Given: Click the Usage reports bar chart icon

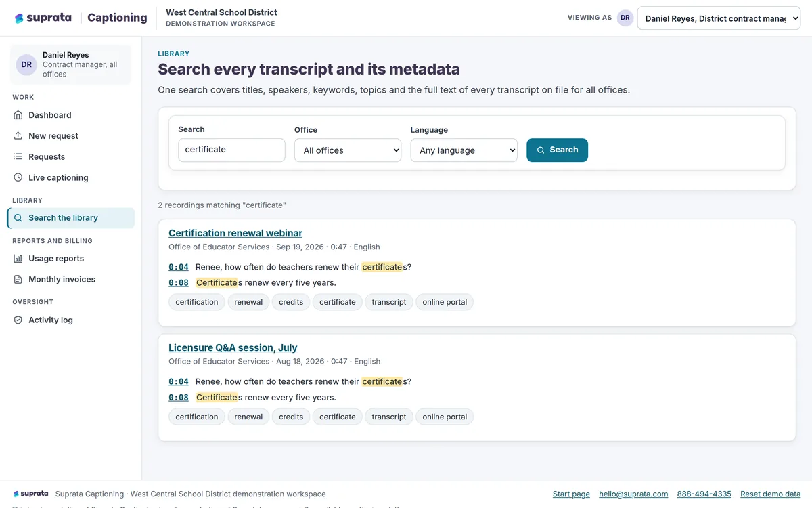Looking at the screenshot, I should click(18, 259).
